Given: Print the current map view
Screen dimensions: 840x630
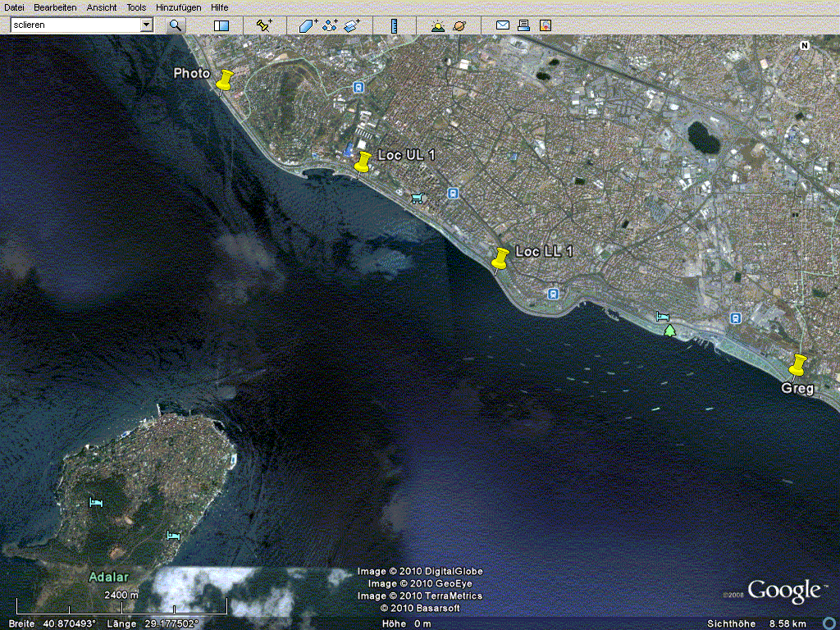Looking at the screenshot, I should (524, 25).
